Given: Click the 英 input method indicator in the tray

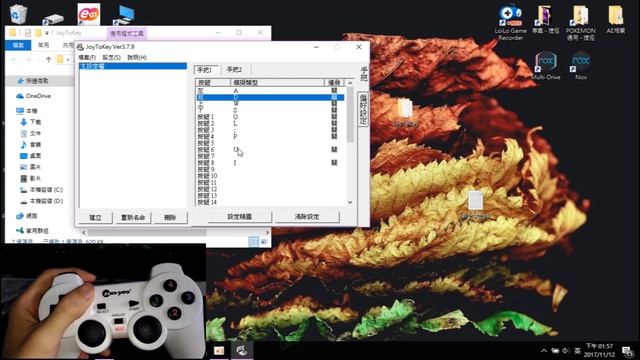Looking at the screenshot, I should [578, 351].
